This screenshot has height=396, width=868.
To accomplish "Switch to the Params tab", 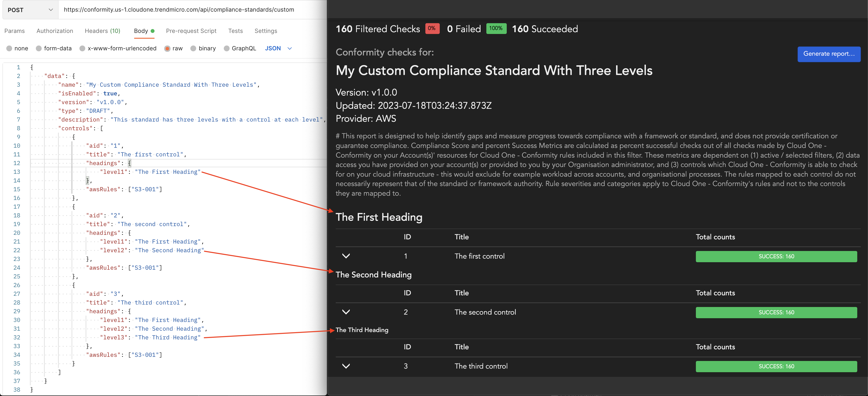I will pos(15,31).
